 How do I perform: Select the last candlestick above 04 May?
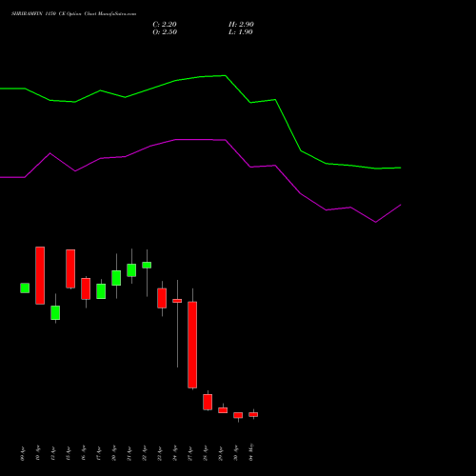253,414
